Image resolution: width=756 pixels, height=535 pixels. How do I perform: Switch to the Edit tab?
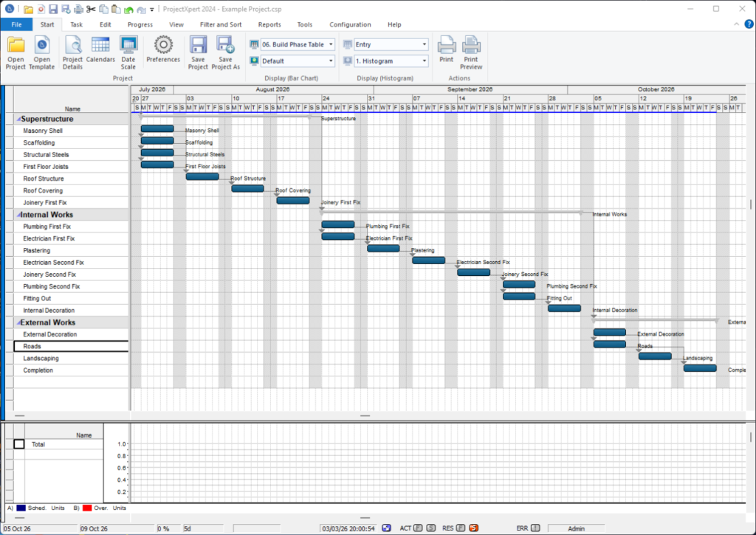tap(105, 24)
